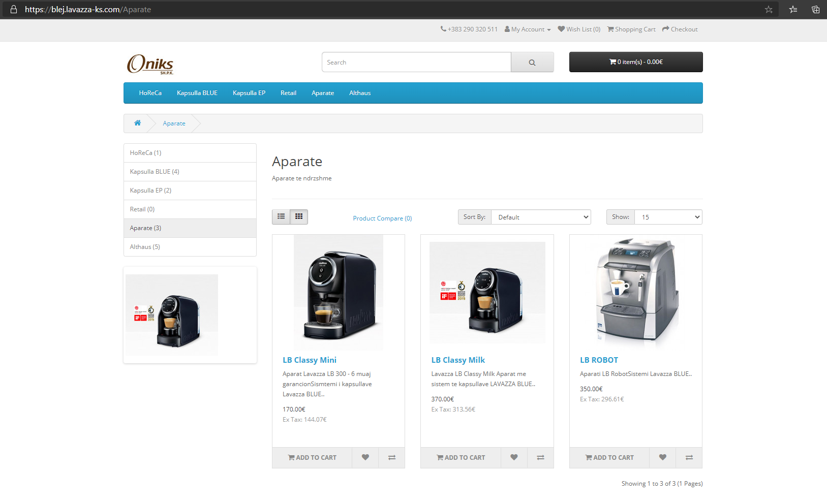Click the 170.00€ price text
Screen dimensions: 827x504
pyautogui.click(x=294, y=409)
